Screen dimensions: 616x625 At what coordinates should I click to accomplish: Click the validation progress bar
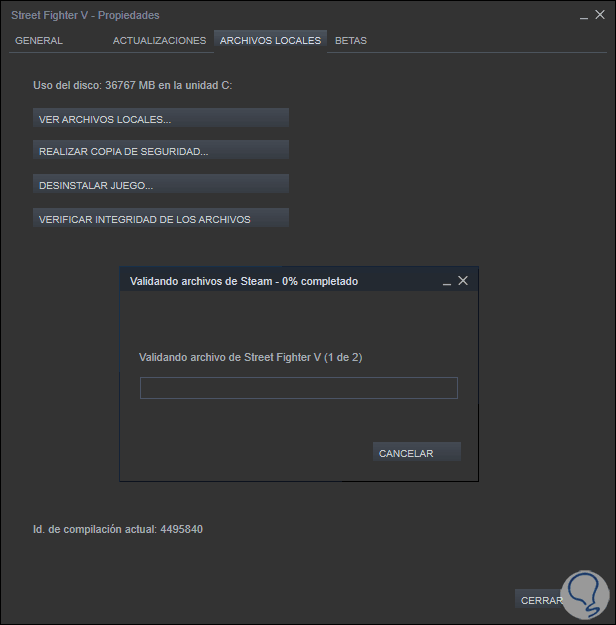(x=299, y=388)
